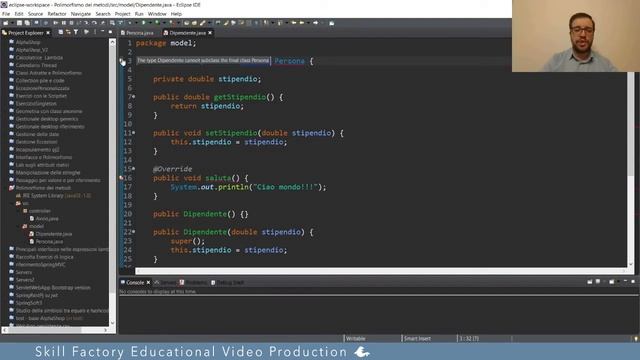Open the dropdown arrow beside the Debug icon
This screenshot has width=640, height=360.
[x=135, y=23]
